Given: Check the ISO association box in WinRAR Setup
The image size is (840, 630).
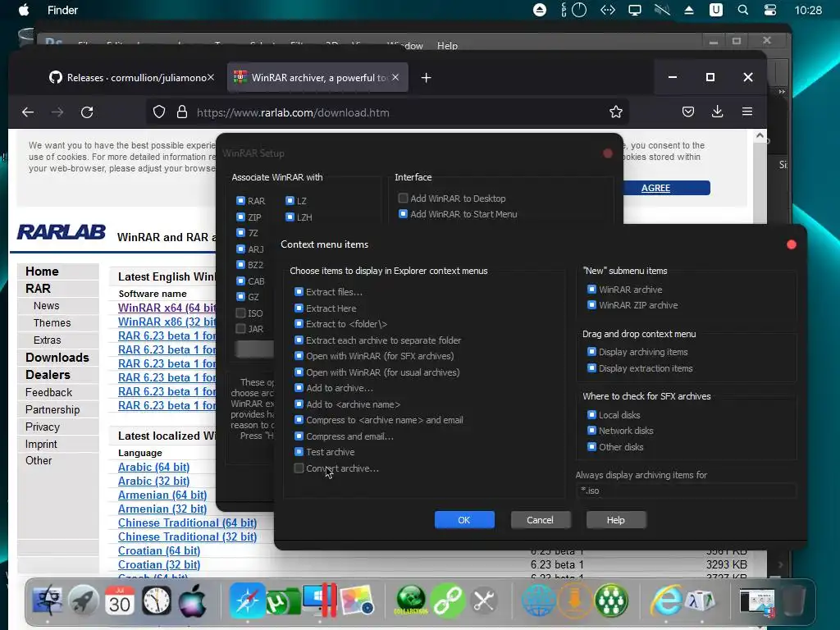Looking at the screenshot, I should (240, 313).
